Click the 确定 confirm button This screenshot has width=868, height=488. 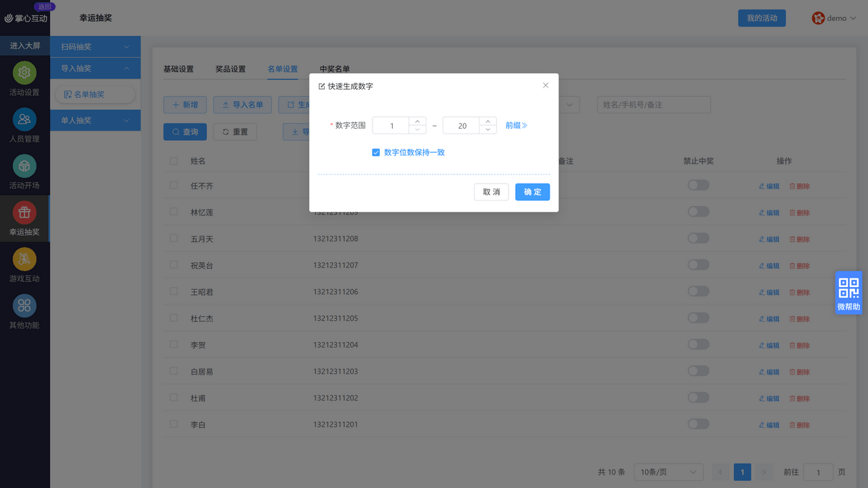(x=532, y=192)
